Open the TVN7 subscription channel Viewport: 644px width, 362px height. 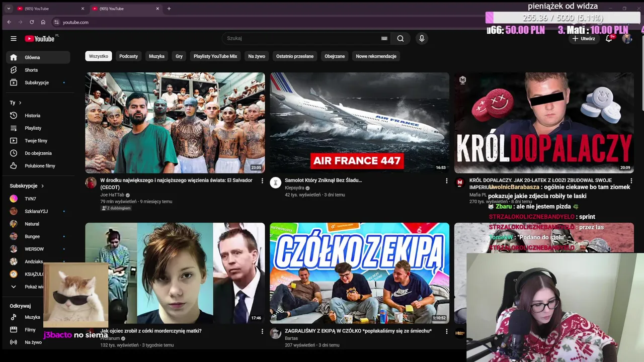[x=38, y=199]
